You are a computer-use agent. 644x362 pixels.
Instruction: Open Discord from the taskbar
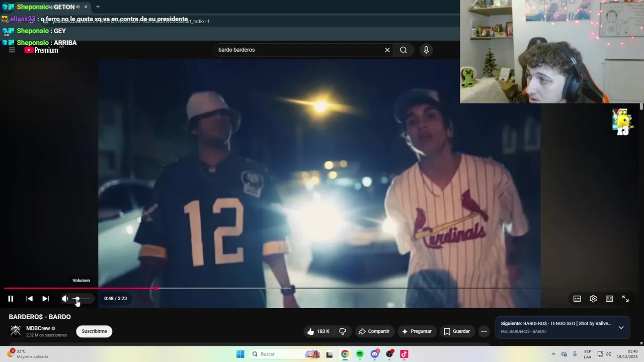pyautogui.click(x=375, y=354)
